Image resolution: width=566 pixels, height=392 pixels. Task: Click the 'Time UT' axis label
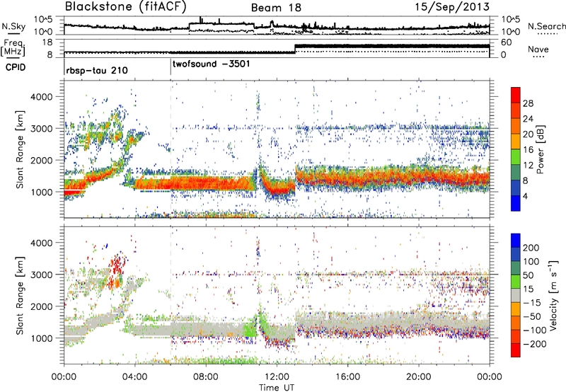pos(277,388)
